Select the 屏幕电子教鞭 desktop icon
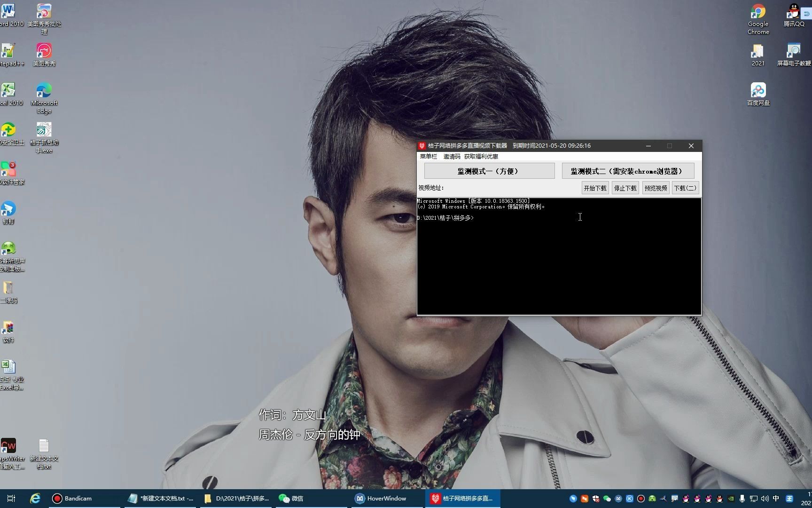This screenshot has height=508, width=812. click(x=794, y=55)
